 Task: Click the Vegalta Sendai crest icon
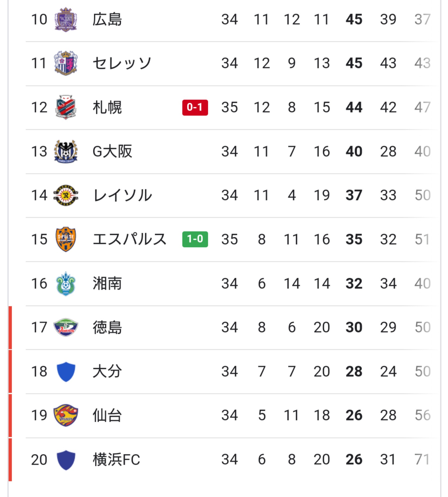coord(66,415)
